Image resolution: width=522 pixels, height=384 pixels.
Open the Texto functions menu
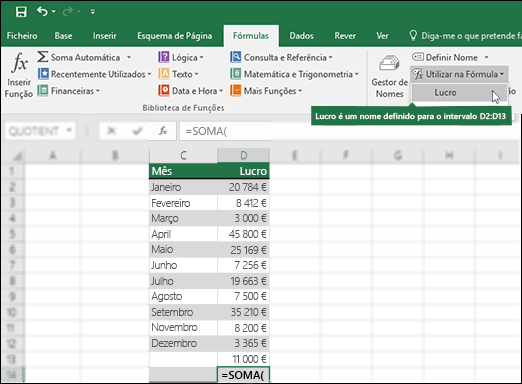pos(178,74)
